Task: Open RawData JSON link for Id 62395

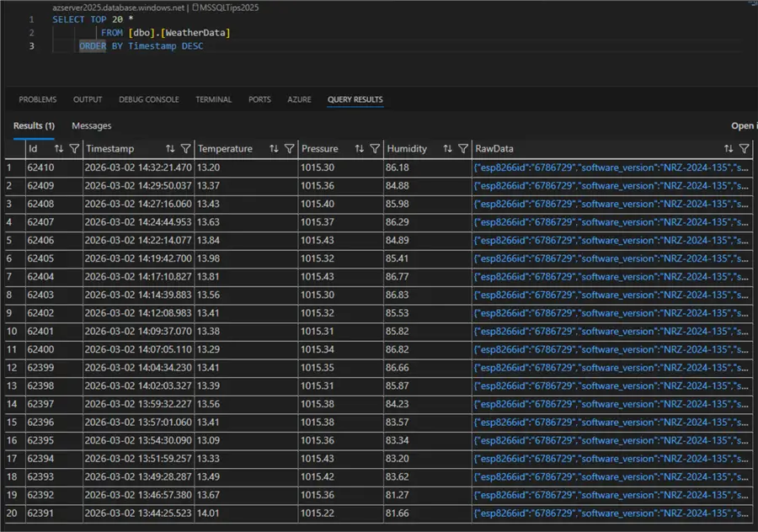Action: click(x=611, y=441)
